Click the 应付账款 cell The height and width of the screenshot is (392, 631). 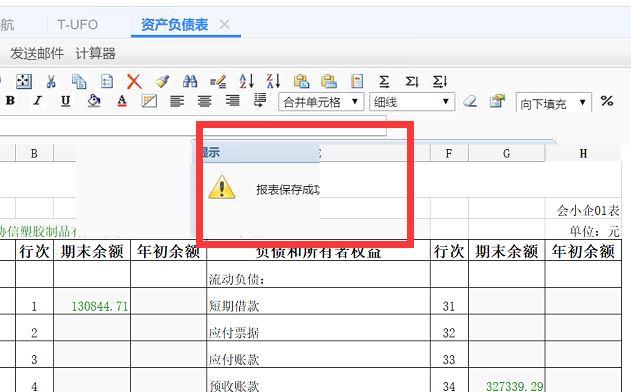pyautogui.click(x=318, y=355)
